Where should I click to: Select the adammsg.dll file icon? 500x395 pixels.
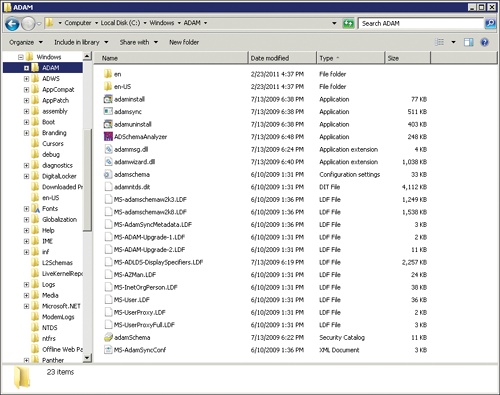pos(108,149)
